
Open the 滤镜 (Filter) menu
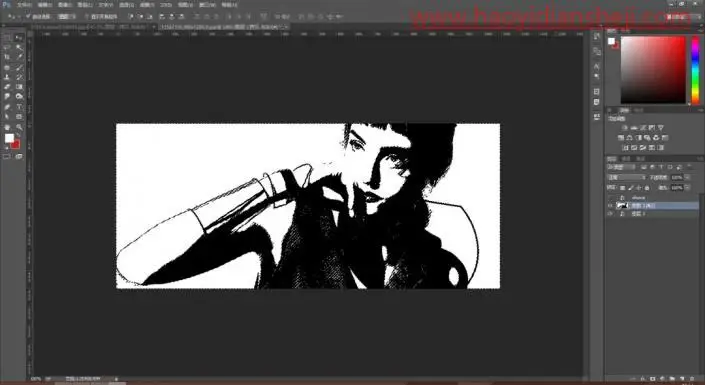(x=147, y=5)
